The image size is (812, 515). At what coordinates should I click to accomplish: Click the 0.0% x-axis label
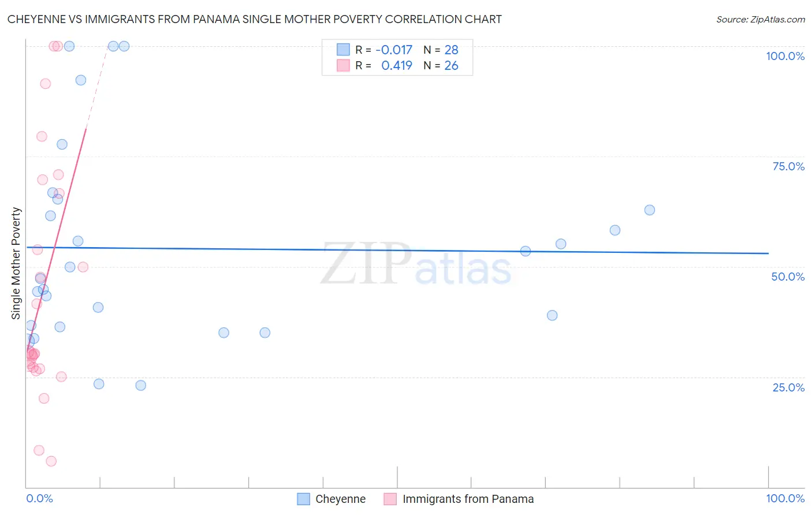coord(39,498)
